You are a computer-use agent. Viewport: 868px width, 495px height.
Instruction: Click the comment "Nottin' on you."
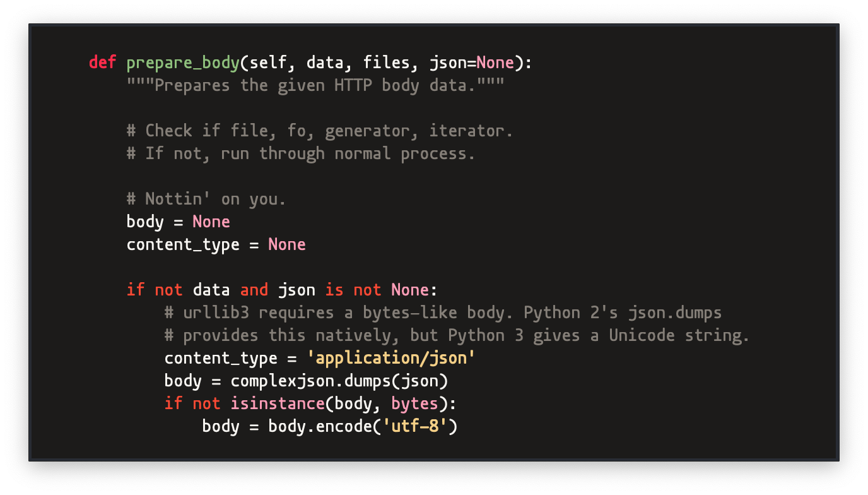click(206, 200)
